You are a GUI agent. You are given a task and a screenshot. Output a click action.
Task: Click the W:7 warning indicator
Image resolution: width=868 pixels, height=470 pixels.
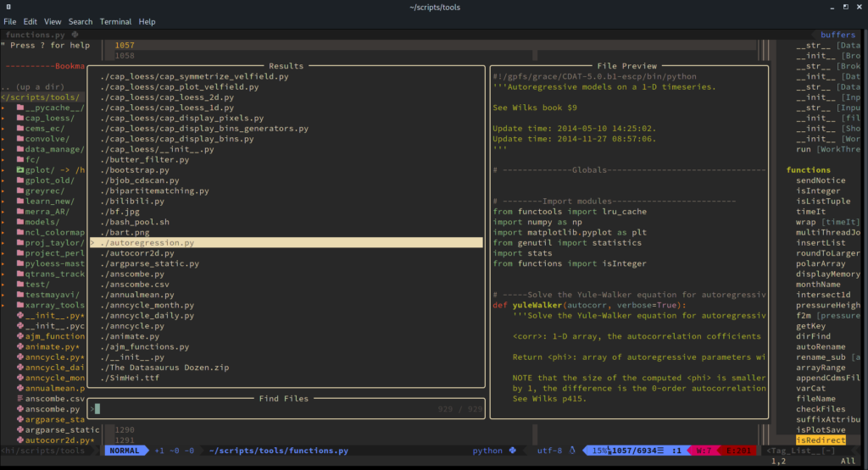tap(704, 450)
